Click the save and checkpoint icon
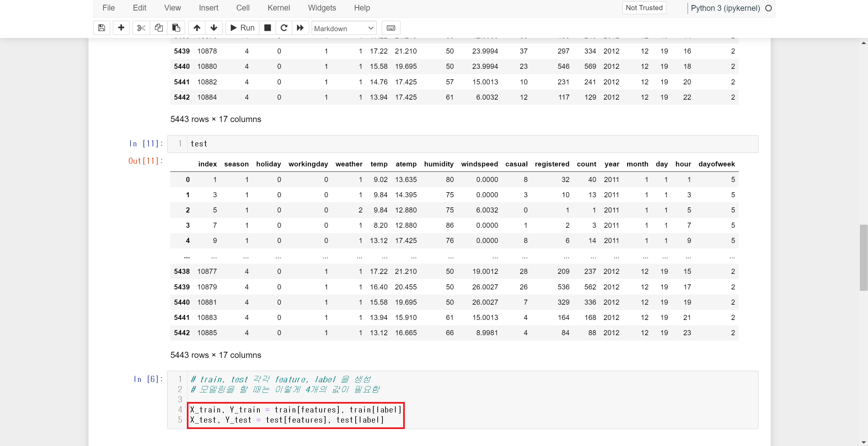 pyautogui.click(x=101, y=28)
